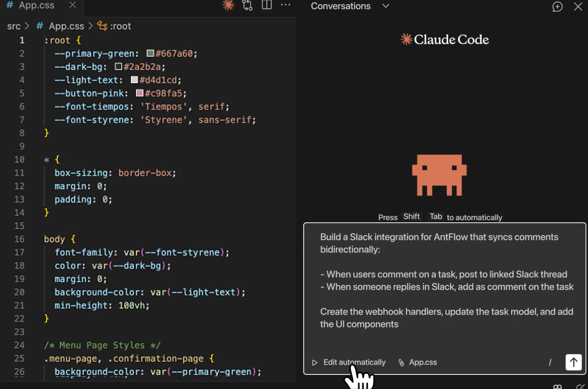The width and height of the screenshot is (588, 389).
Task: Click line number 25 in the gutter
Action: 19,358
